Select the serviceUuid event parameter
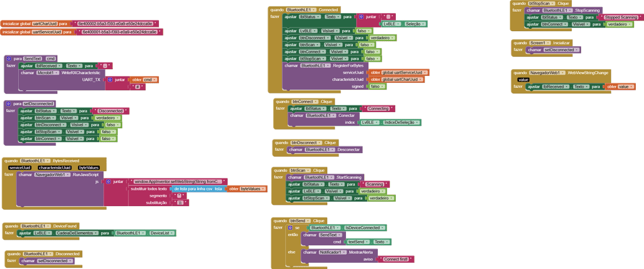644x269 pixels. click(x=20, y=168)
